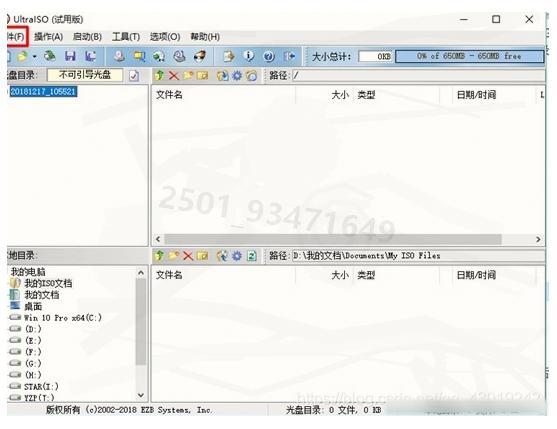Viewport: 557px width, 429px height.
Task: Select 我的文档 in local tree
Action: (x=42, y=295)
